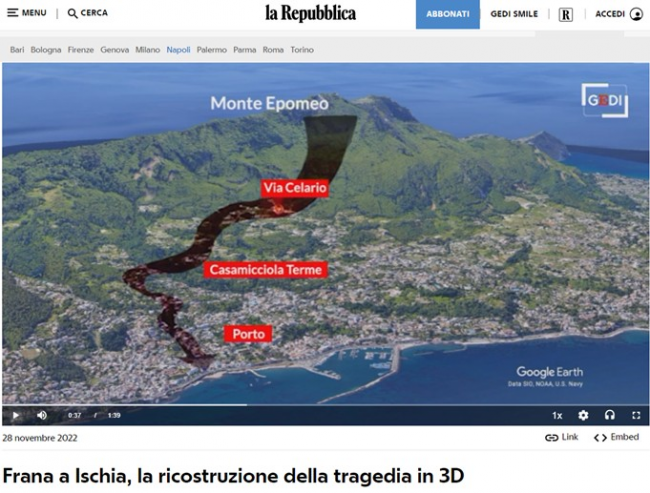Open video settings gear

click(584, 415)
